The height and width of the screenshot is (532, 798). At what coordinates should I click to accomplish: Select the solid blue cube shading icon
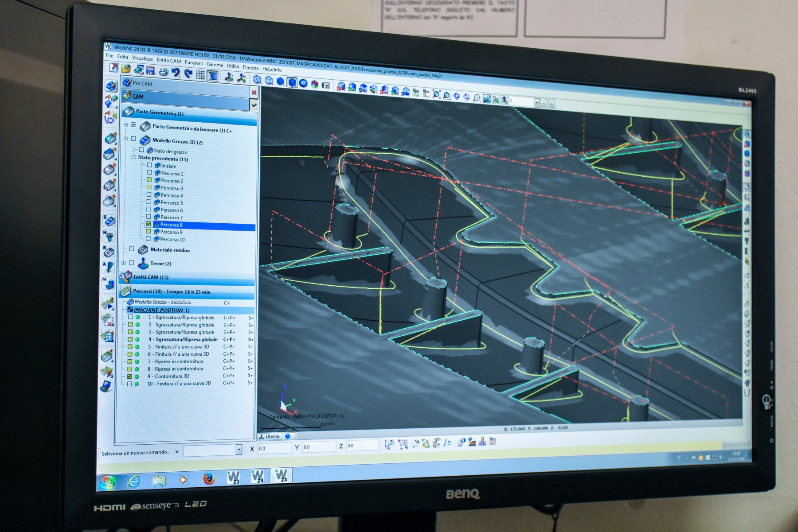[x=292, y=82]
